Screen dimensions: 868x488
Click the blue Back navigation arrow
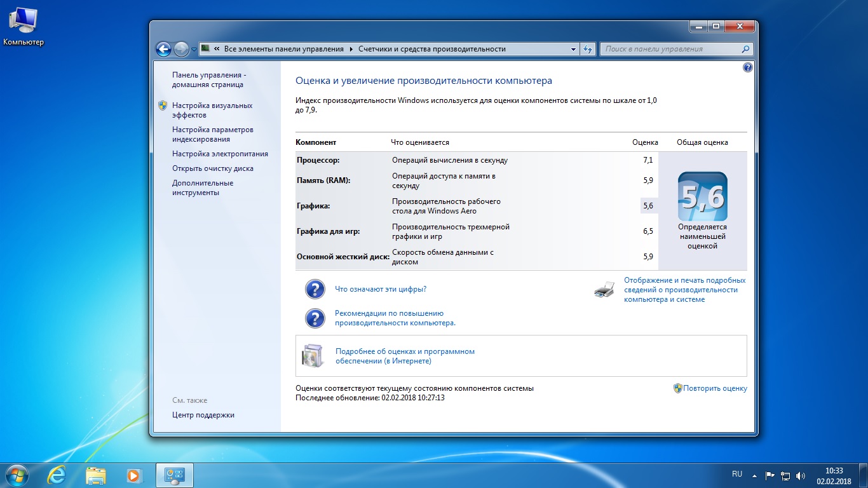click(163, 49)
